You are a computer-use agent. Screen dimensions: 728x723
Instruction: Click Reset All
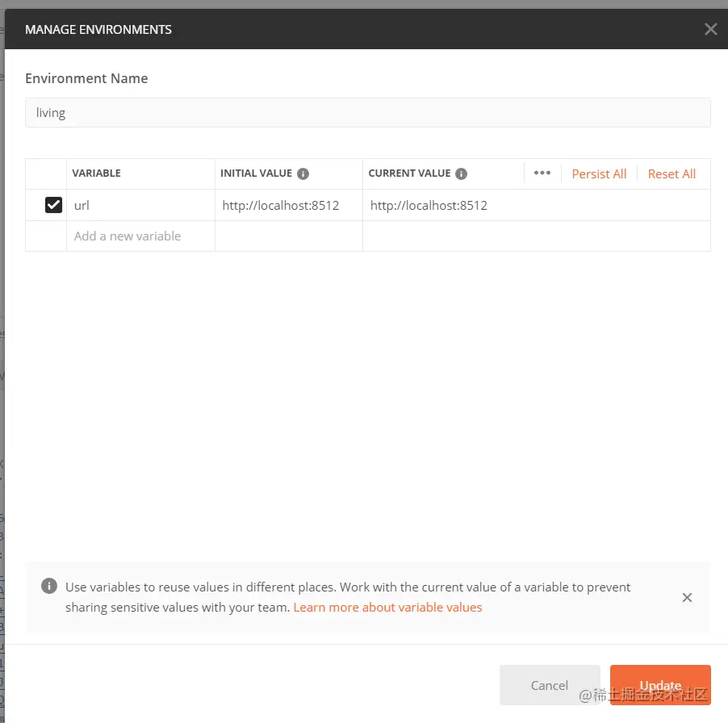point(672,174)
